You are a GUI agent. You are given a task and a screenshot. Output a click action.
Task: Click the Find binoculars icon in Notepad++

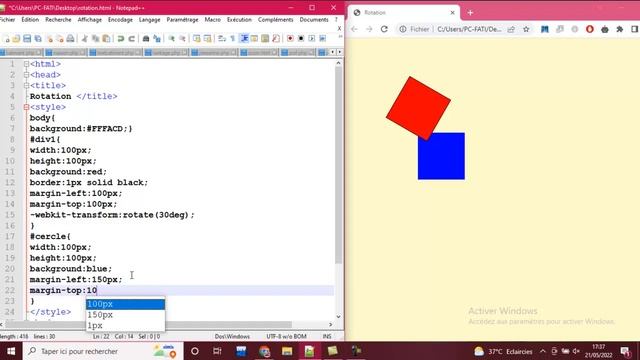[x=146, y=39]
